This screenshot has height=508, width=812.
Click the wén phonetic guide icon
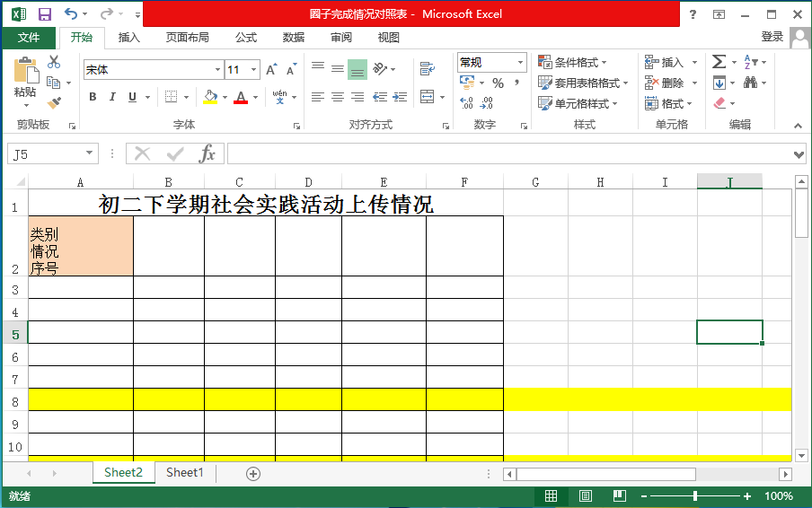point(279,97)
